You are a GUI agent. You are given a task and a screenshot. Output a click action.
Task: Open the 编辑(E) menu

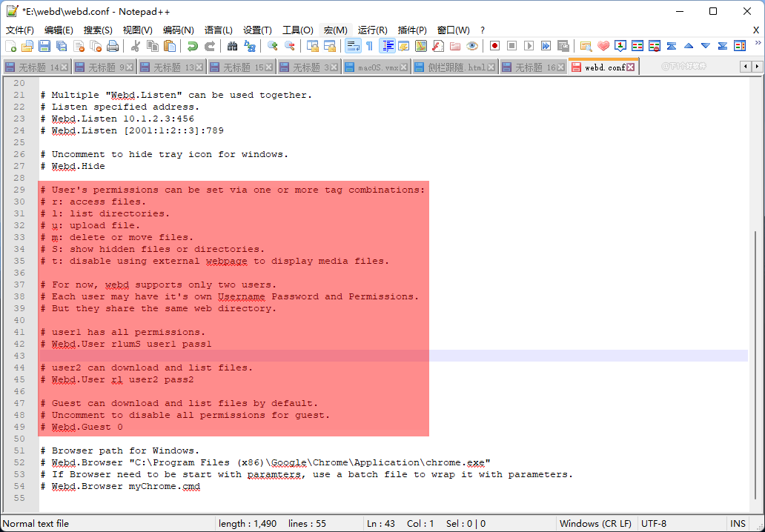click(x=59, y=30)
